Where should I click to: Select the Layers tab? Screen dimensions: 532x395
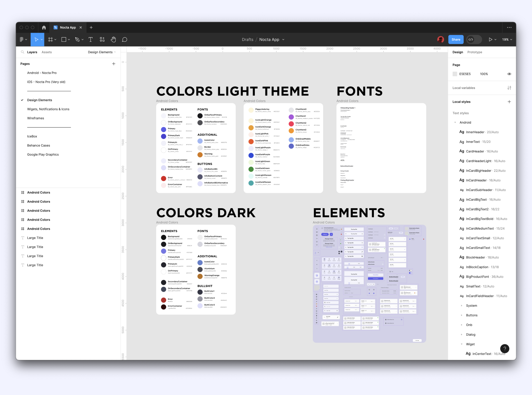32,52
